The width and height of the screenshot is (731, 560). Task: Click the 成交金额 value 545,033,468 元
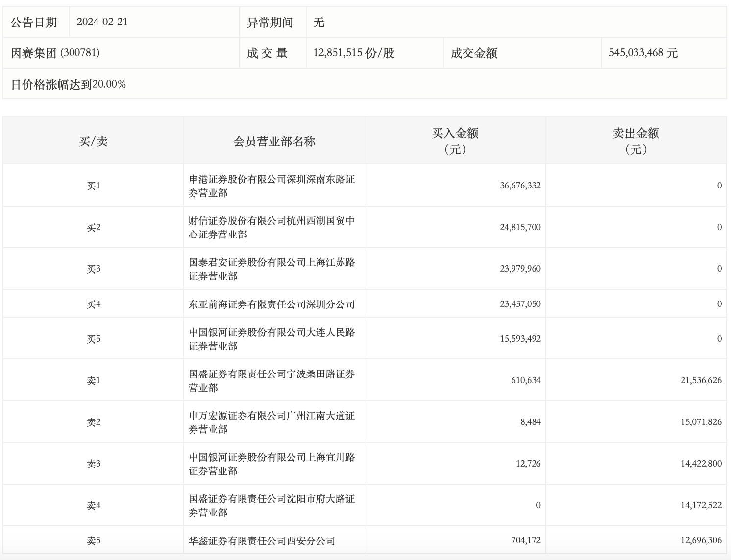click(643, 53)
